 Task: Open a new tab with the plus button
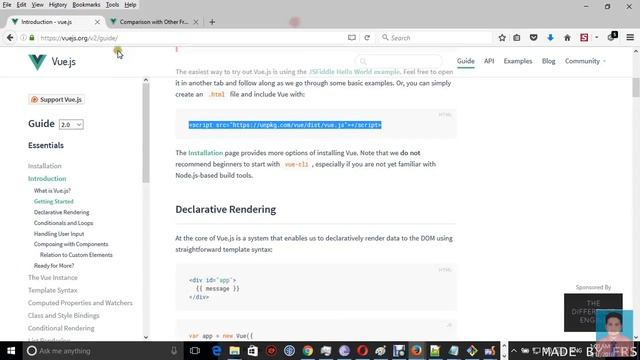[212, 22]
